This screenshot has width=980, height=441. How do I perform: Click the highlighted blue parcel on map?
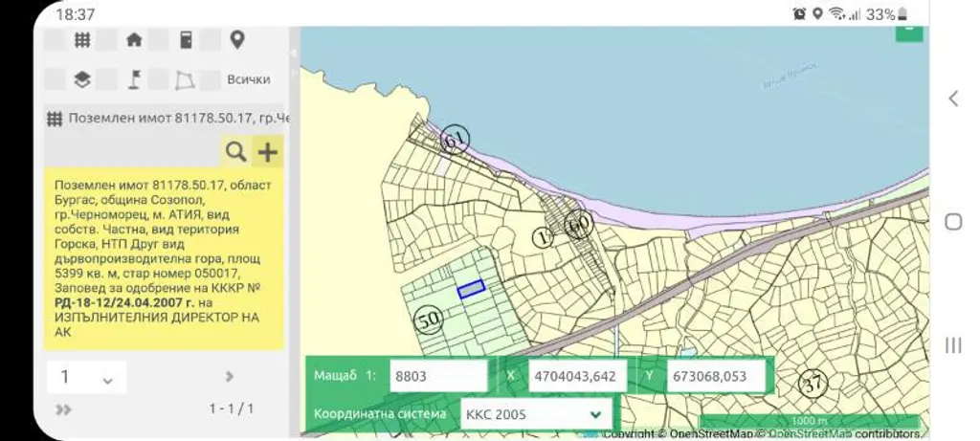click(x=471, y=289)
